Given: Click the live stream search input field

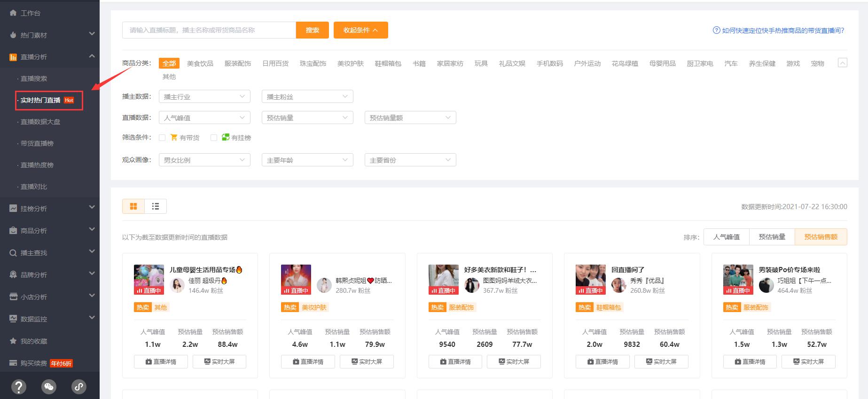Looking at the screenshot, I should tap(209, 30).
